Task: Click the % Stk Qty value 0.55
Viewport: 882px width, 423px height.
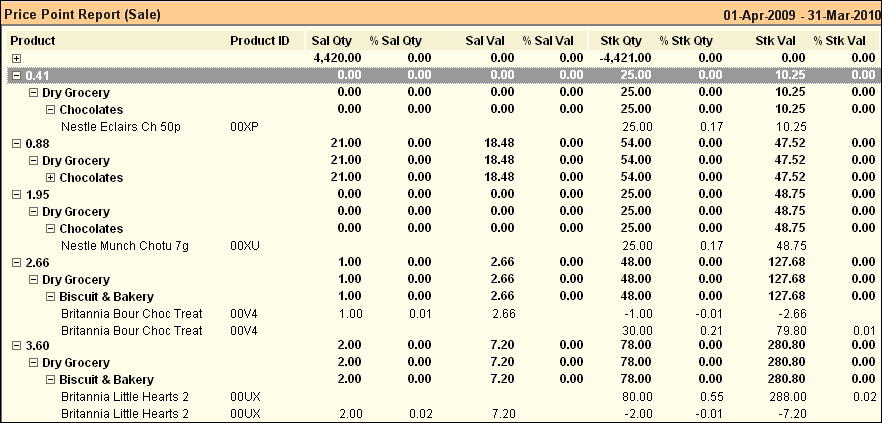Action: click(712, 397)
